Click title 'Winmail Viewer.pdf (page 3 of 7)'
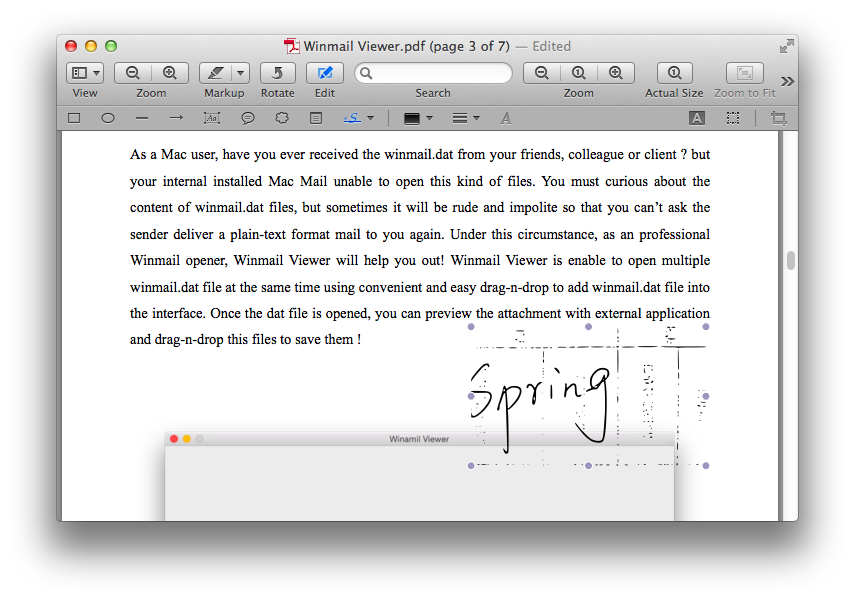Viewport: 855px width, 600px height. 406,46
